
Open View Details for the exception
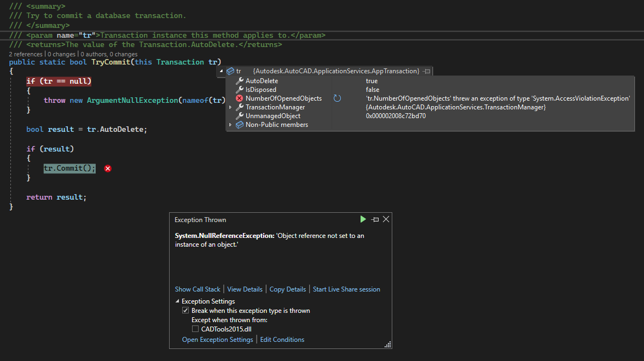[x=245, y=289]
